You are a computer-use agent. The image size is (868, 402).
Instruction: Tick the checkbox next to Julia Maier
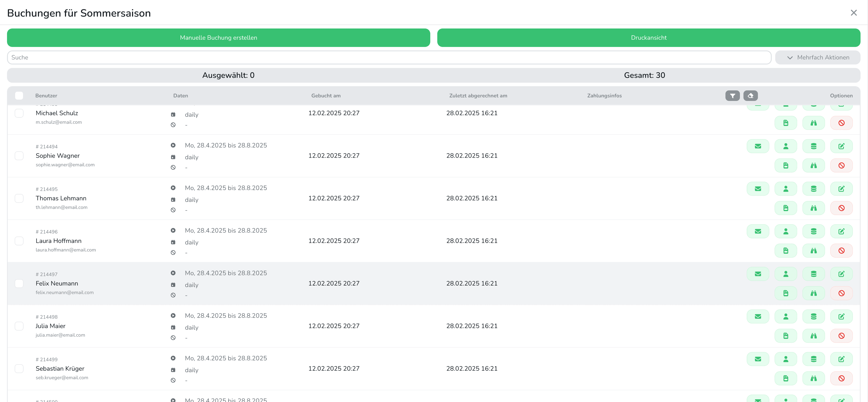click(19, 326)
